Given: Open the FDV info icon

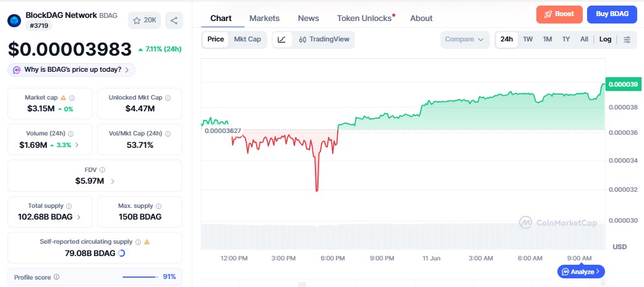Looking at the screenshot, I should tap(102, 169).
